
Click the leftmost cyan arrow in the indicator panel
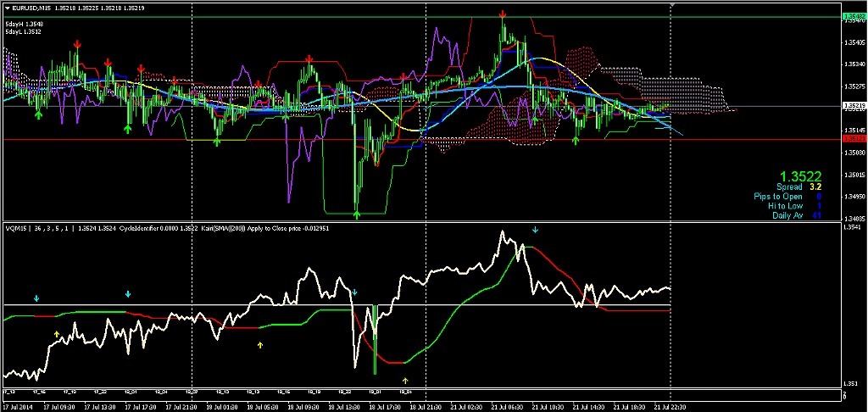tap(36, 298)
